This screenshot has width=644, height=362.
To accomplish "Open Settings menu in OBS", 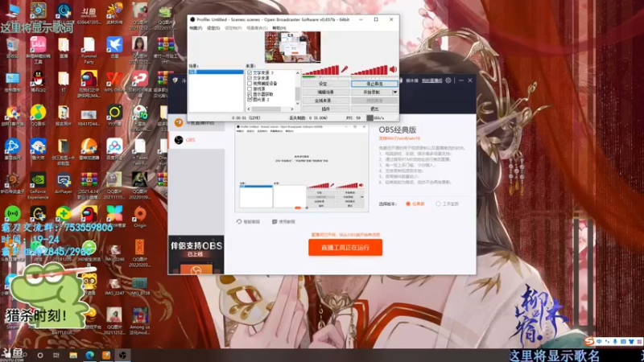I will (x=213, y=28).
